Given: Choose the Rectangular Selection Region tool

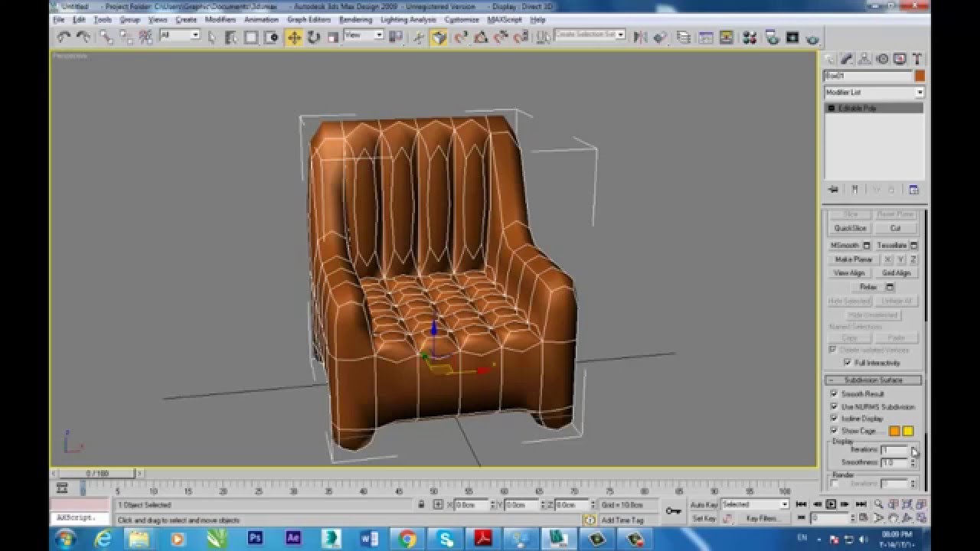Looking at the screenshot, I should pyautogui.click(x=251, y=37).
